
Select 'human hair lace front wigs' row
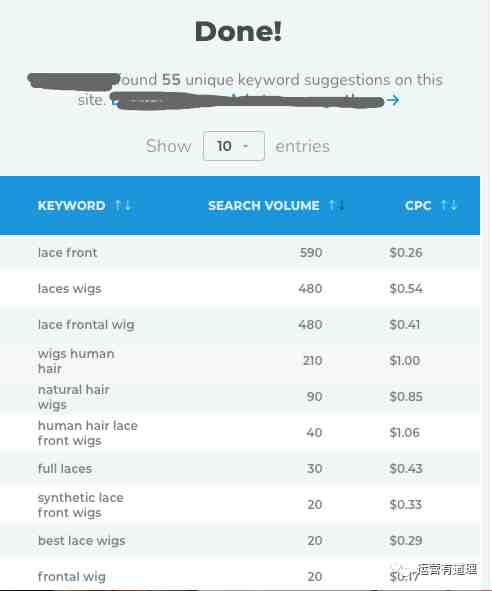pos(240,433)
